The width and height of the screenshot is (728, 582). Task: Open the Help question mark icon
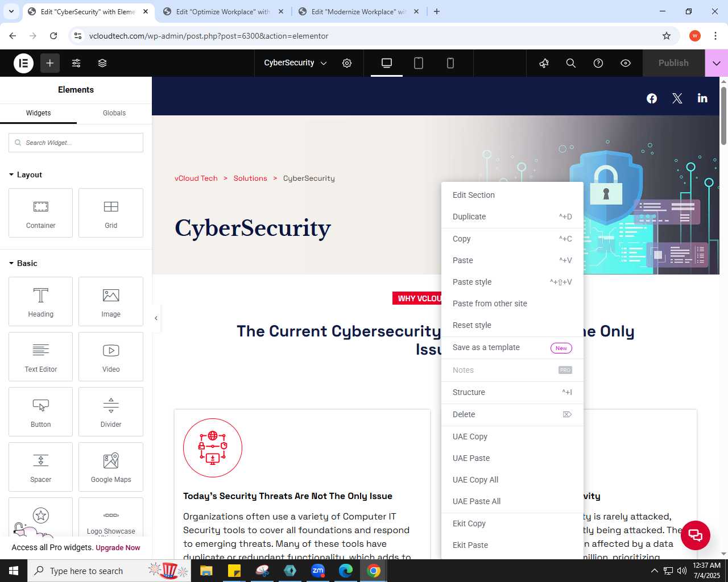click(598, 63)
